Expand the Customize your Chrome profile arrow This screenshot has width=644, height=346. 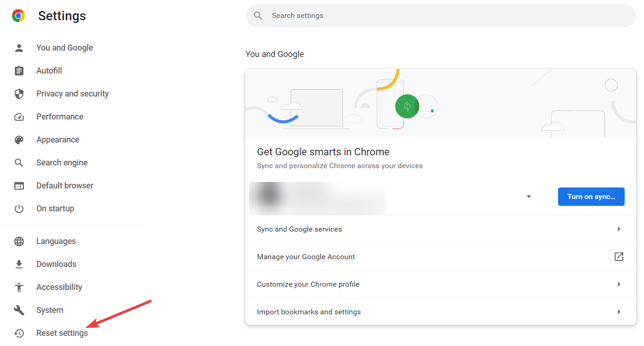(x=619, y=284)
